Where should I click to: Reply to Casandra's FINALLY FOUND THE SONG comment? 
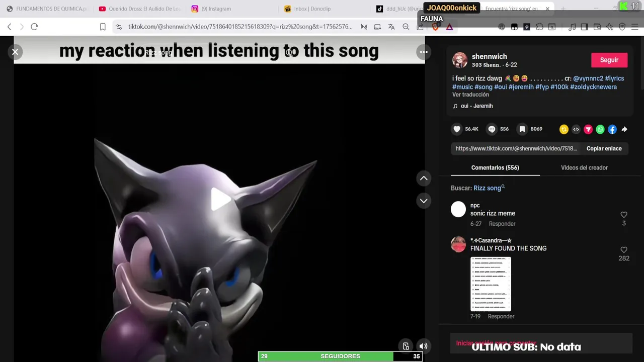[x=501, y=316]
